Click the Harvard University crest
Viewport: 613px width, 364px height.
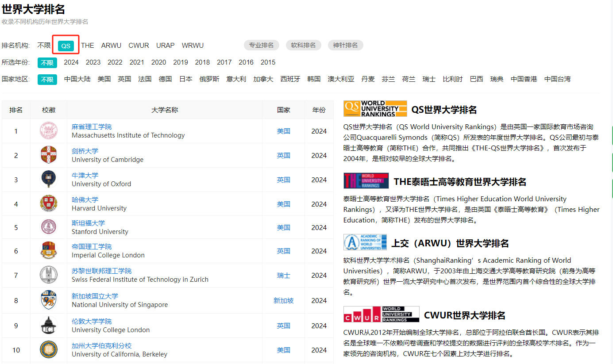[x=48, y=203]
